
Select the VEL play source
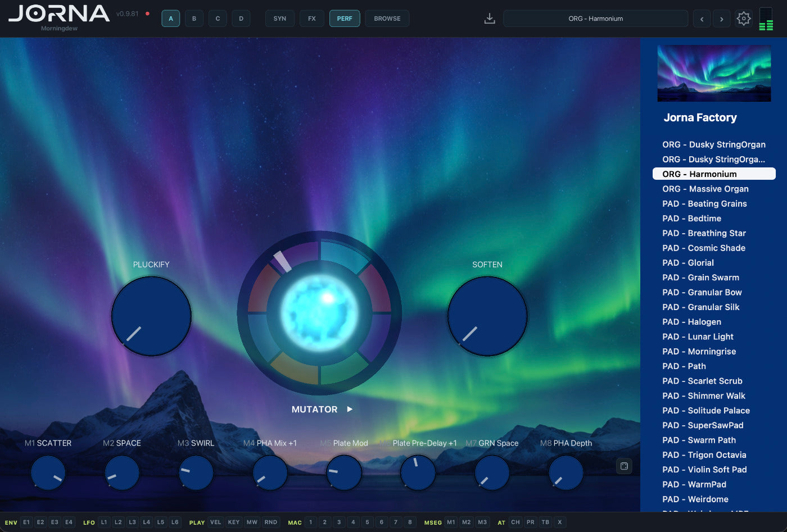click(x=216, y=522)
